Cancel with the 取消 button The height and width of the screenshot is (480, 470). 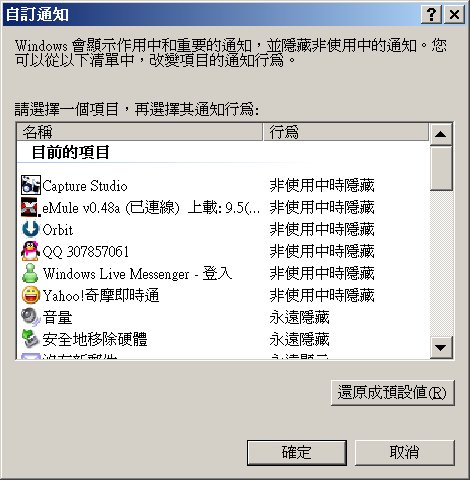pos(405,453)
